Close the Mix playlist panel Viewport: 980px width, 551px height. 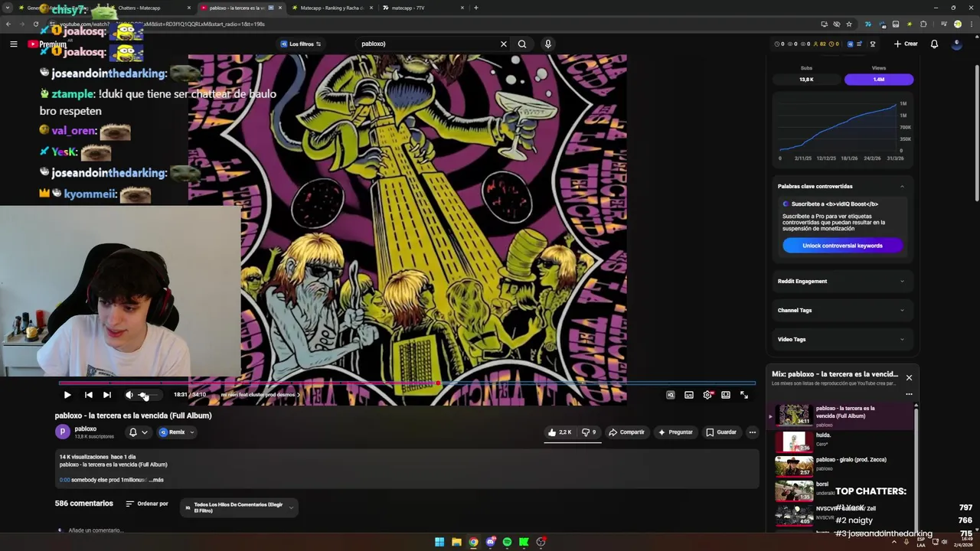[x=909, y=377]
